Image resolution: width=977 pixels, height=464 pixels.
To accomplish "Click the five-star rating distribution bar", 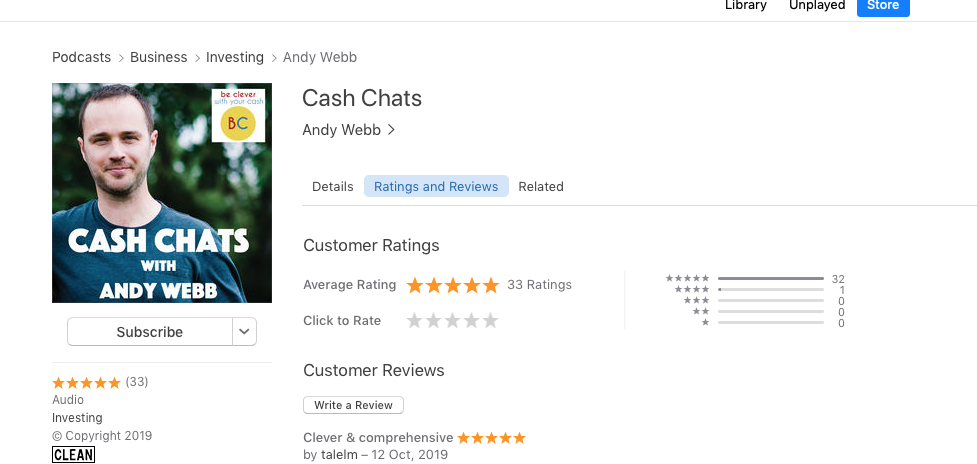I will point(770,279).
